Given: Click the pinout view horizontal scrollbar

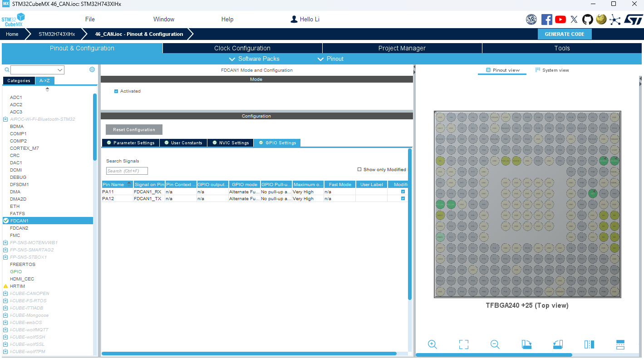Looking at the screenshot, I should pyautogui.click(x=494, y=355).
